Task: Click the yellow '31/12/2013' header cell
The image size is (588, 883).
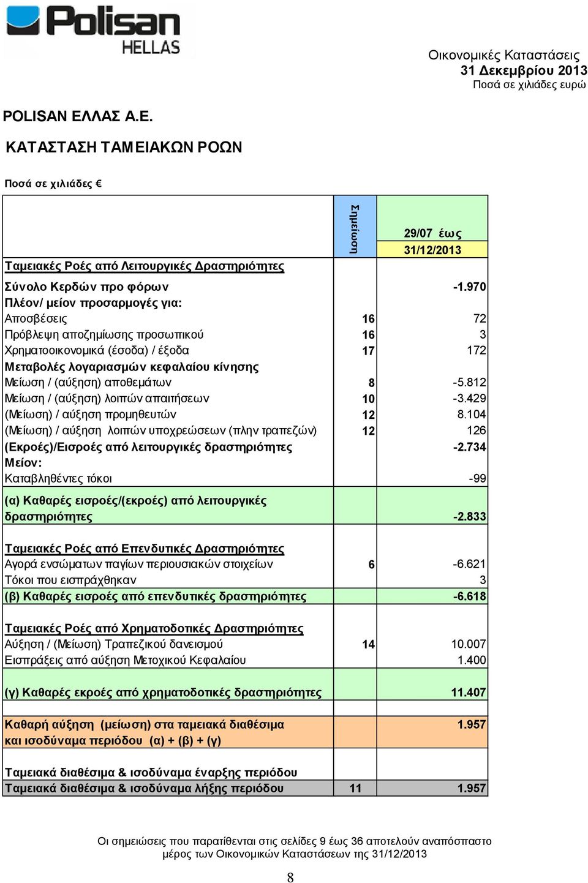Action: click(432, 249)
